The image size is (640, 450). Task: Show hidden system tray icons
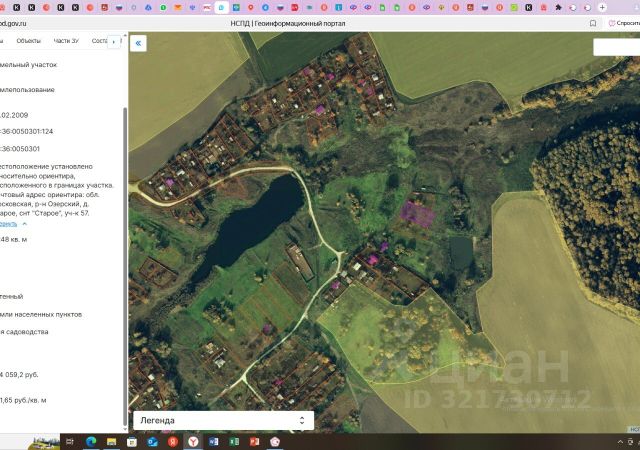click(620, 442)
